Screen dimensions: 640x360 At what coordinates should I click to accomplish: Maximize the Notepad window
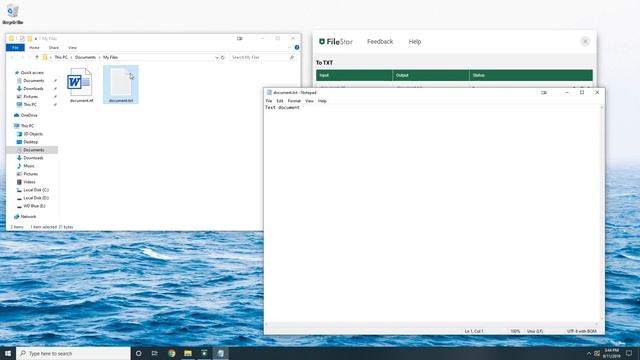point(582,93)
